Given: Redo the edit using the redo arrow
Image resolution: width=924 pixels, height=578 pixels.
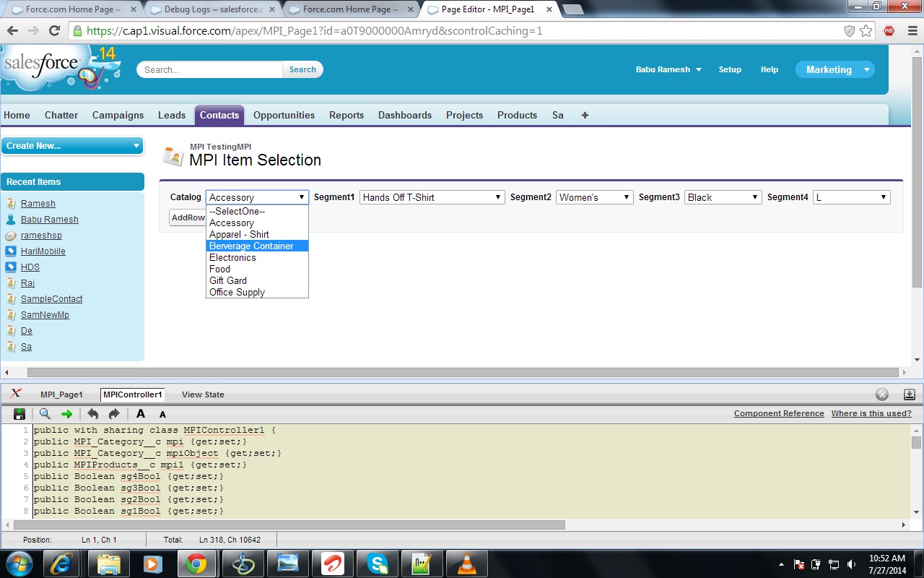Looking at the screenshot, I should 114,414.
